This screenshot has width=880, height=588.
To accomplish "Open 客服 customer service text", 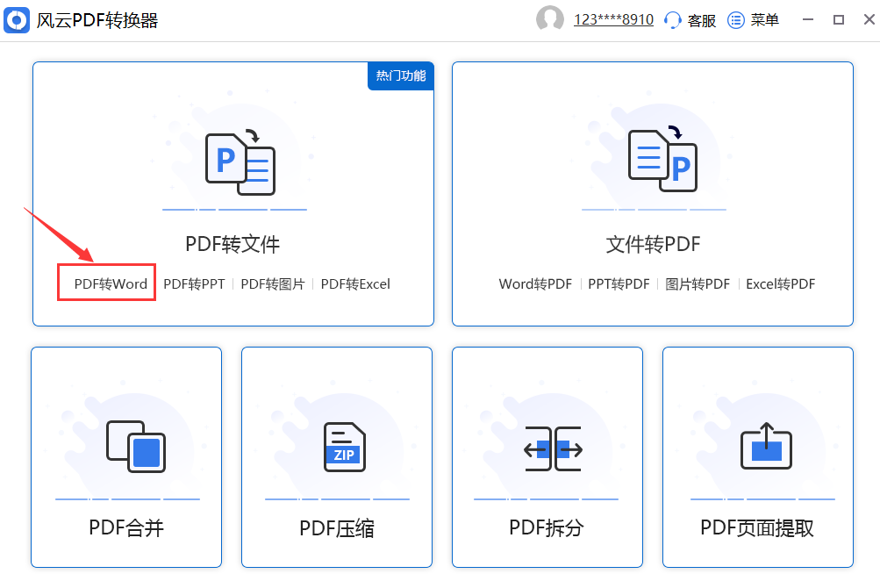I will [x=702, y=21].
